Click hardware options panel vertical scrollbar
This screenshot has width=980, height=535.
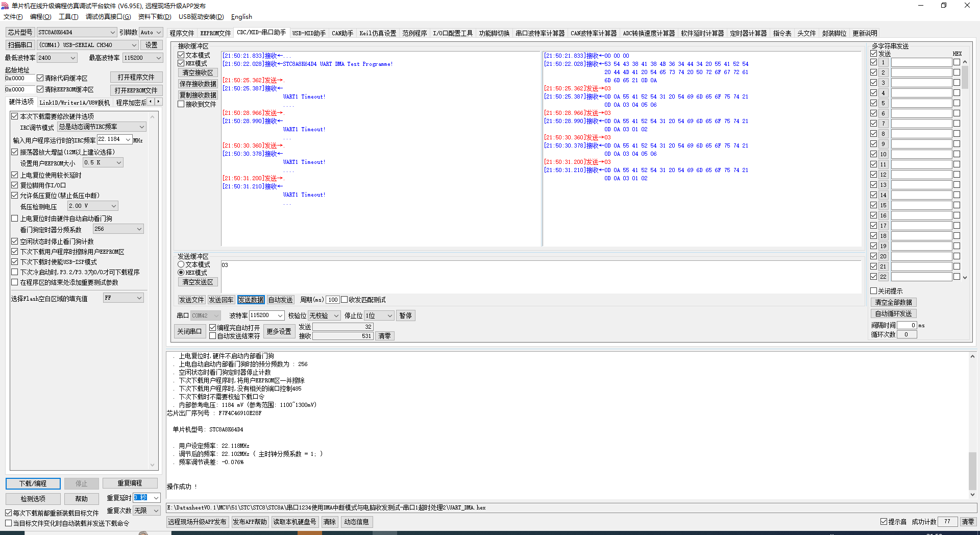point(152,291)
